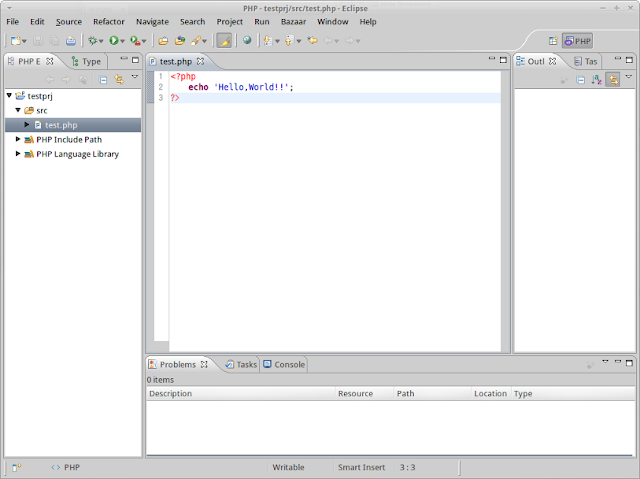This screenshot has width=640, height=479.
Task: Click the Print toolbar icon
Action: (71, 41)
